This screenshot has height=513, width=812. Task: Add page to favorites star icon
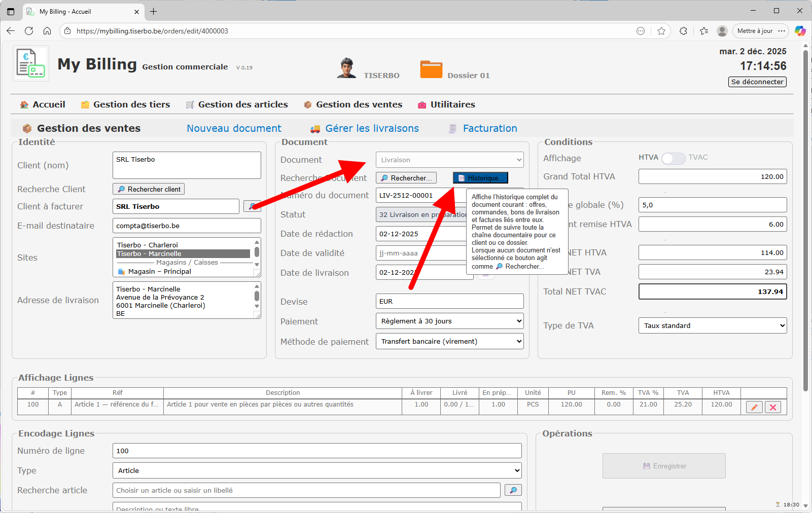click(x=661, y=31)
